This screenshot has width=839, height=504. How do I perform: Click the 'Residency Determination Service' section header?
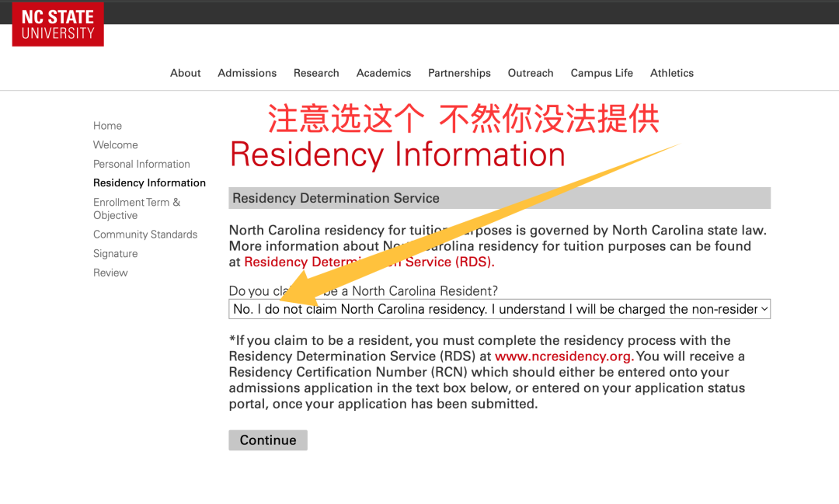pyautogui.click(x=500, y=198)
